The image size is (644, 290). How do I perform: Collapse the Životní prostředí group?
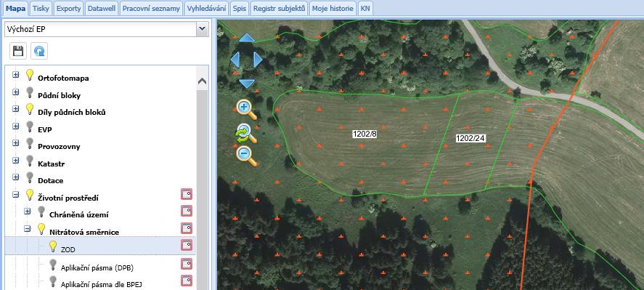pos(16,194)
